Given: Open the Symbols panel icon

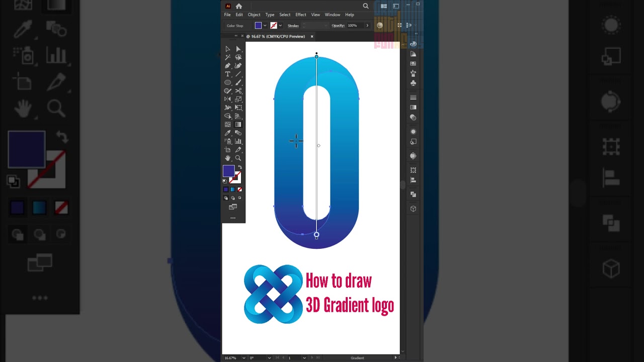Looking at the screenshot, I should (413, 83).
